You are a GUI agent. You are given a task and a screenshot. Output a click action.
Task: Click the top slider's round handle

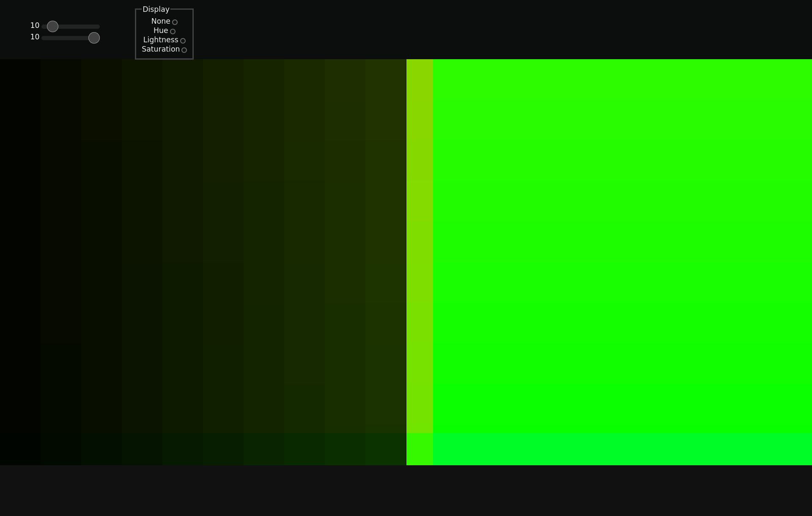coord(52,26)
